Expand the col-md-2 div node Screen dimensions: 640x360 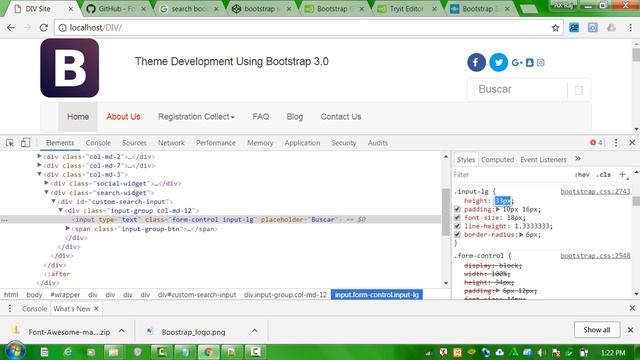pyautogui.click(x=39, y=156)
